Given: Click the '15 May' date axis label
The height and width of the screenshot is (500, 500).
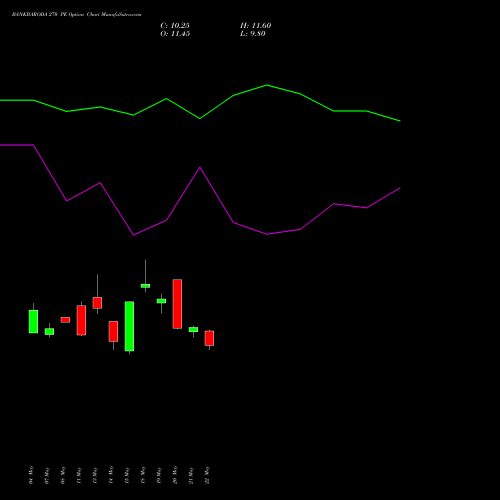Looking at the screenshot, I should [127, 475].
